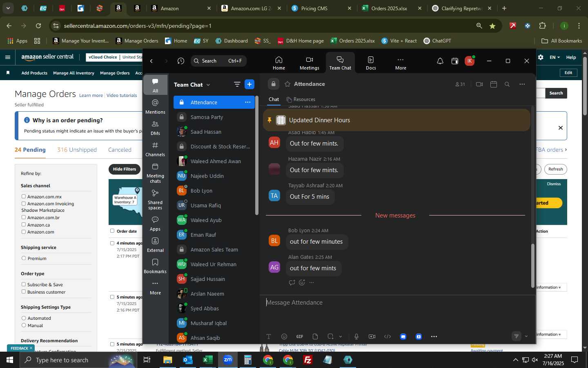This screenshot has height=368, width=588.
Task: Open chat list filter icon
Action: click(237, 84)
